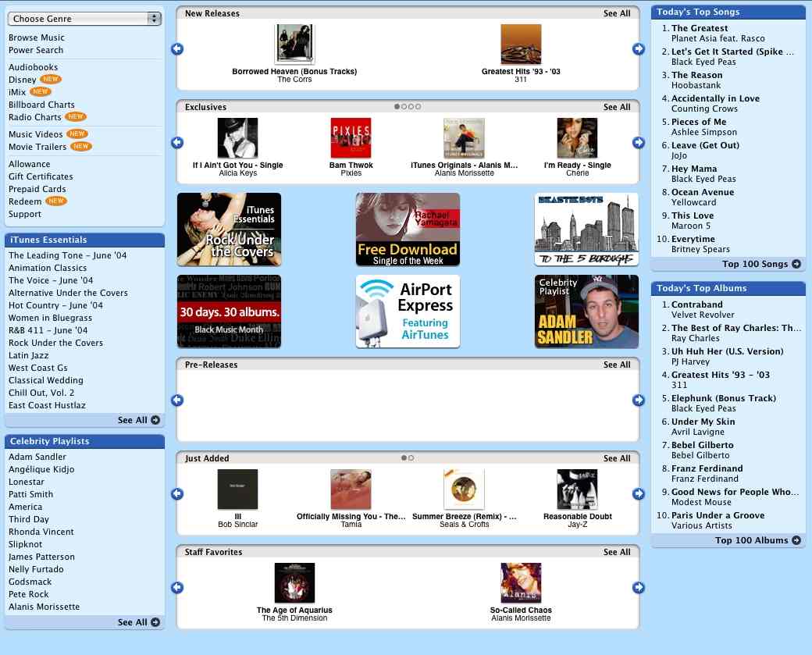Open Power Search

[x=36, y=50]
